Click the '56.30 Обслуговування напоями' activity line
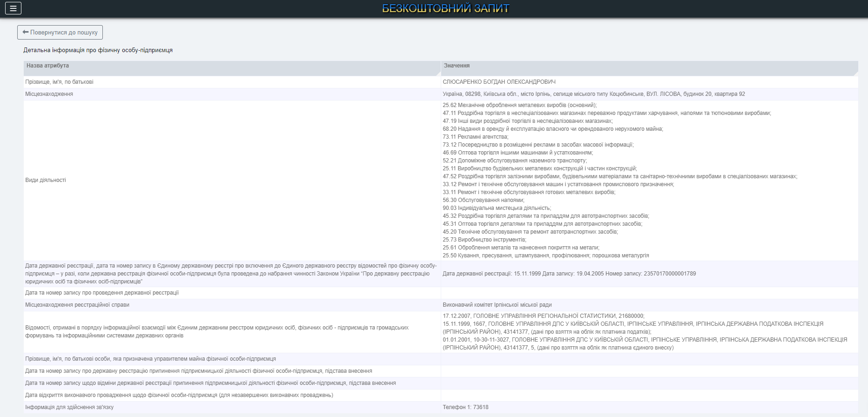This screenshot has width=868, height=417. (483, 200)
